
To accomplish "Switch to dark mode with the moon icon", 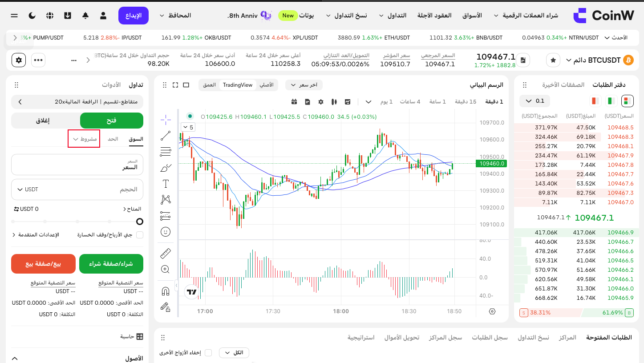I will (x=32, y=16).
